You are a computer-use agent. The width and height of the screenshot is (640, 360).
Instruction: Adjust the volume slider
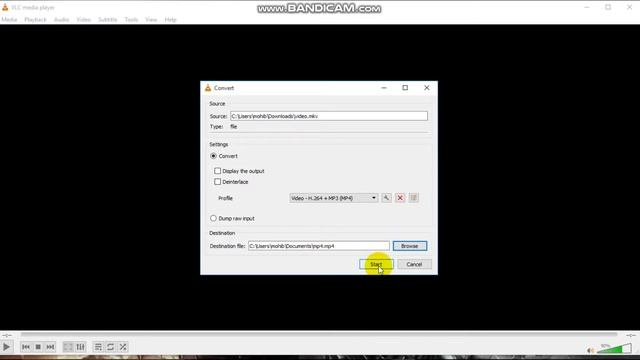(615, 349)
